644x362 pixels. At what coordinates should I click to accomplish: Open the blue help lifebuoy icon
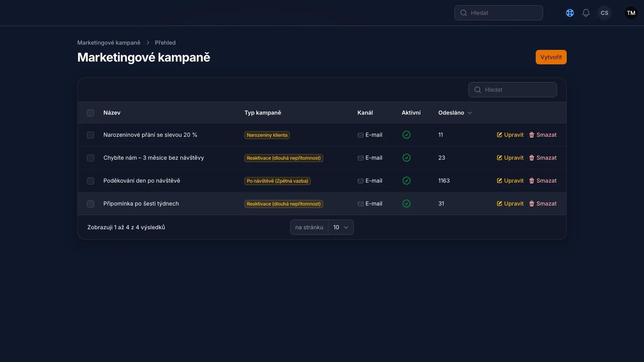[x=570, y=13]
